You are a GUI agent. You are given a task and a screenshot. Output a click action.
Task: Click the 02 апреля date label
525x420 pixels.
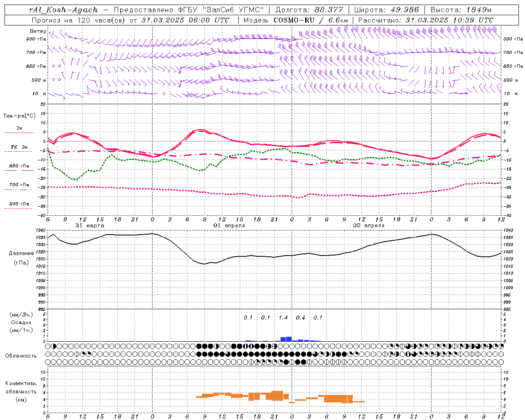369,226
